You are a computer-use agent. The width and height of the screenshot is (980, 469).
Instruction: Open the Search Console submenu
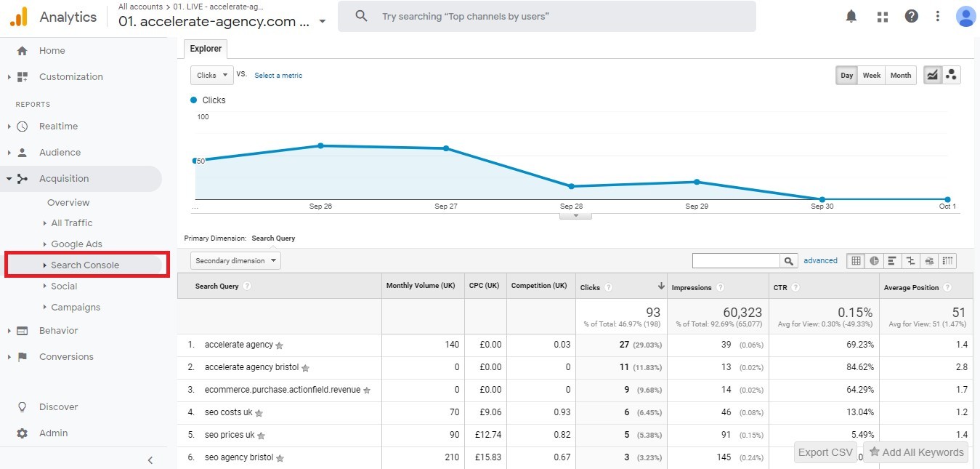[x=84, y=265]
